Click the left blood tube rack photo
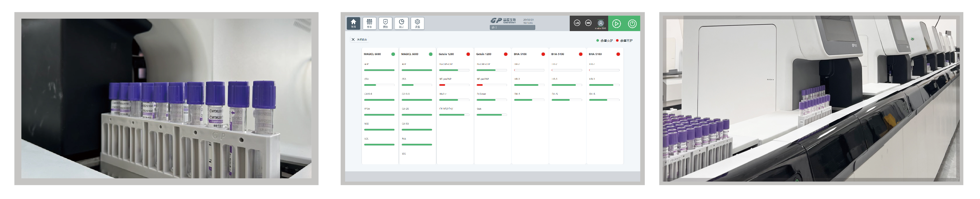This screenshot has width=980, height=199. (166, 99)
